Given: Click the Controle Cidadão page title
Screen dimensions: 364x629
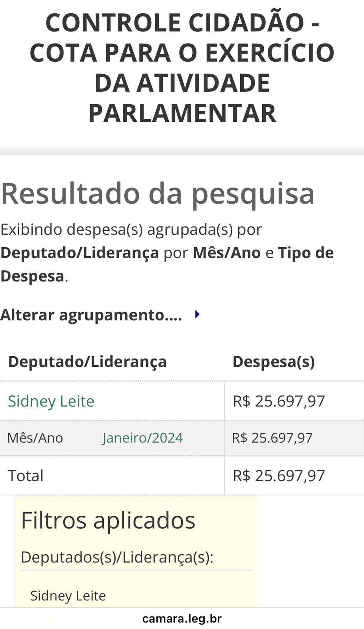Looking at the screenshot, I should tap(182, 68).
